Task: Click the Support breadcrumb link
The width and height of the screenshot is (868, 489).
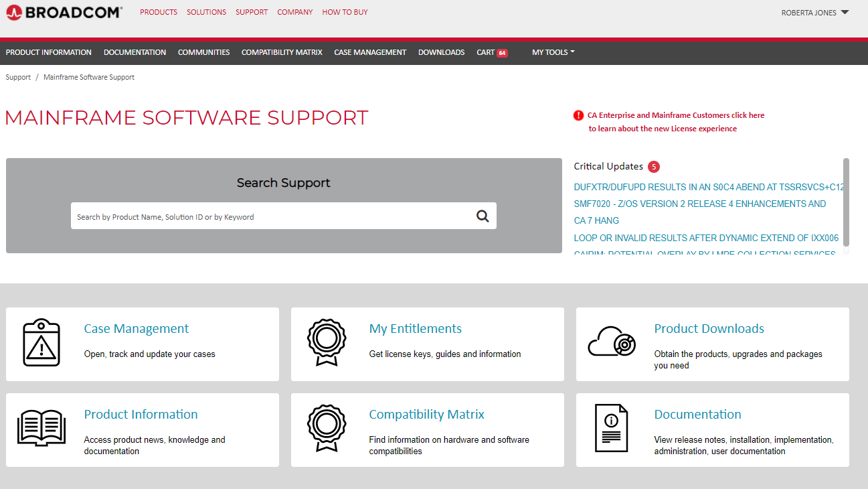Action: [18, 77]
